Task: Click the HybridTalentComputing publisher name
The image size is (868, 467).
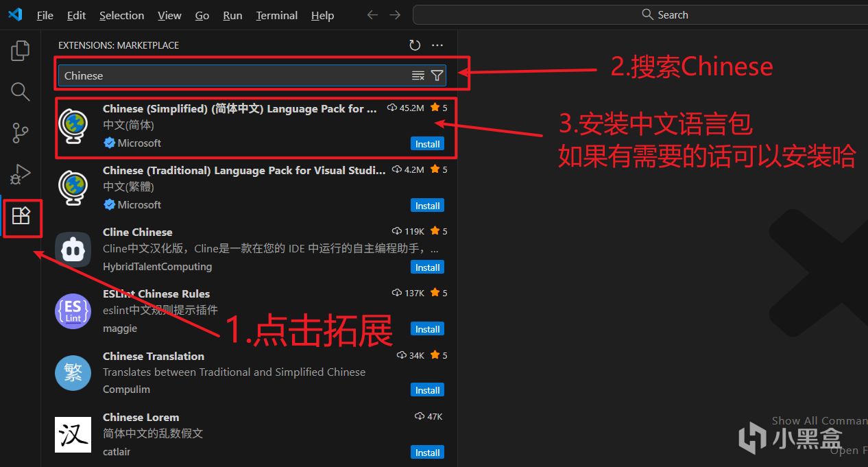Action: (157, 266)
